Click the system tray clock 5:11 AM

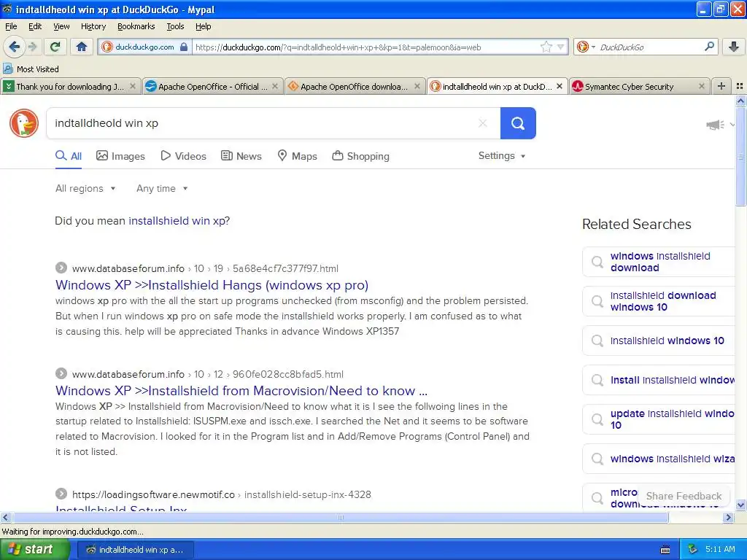pos(720,550)
